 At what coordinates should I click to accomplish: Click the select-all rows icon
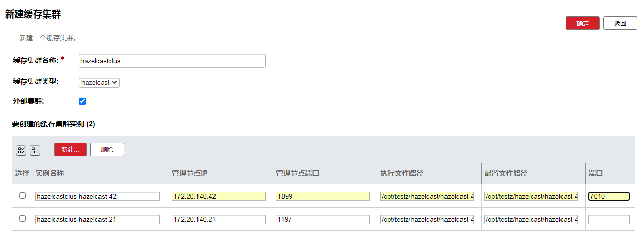pos(21,150)
